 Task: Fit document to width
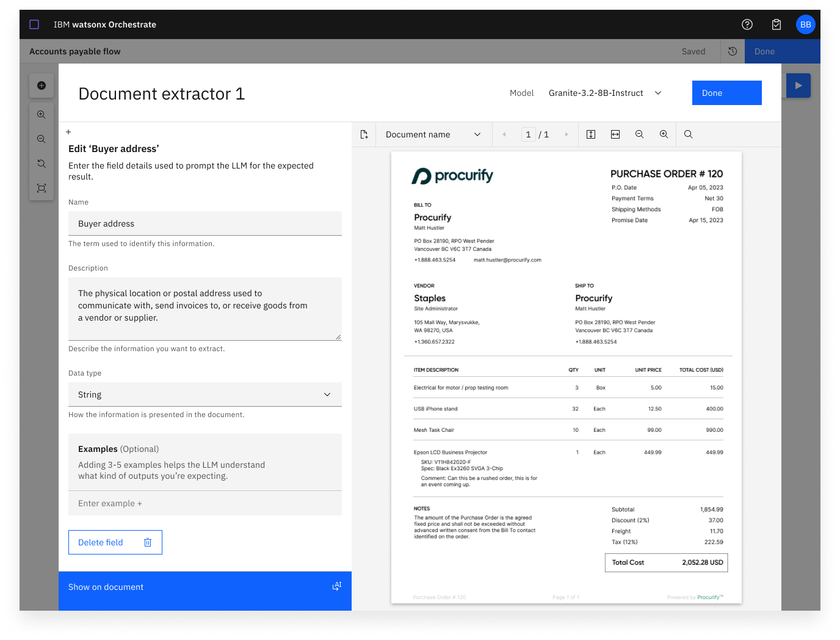(x=615, y=134)
